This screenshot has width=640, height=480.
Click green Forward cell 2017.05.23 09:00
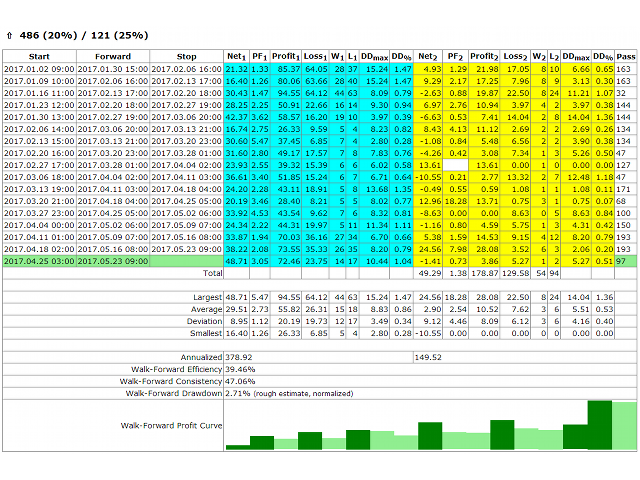113,261
